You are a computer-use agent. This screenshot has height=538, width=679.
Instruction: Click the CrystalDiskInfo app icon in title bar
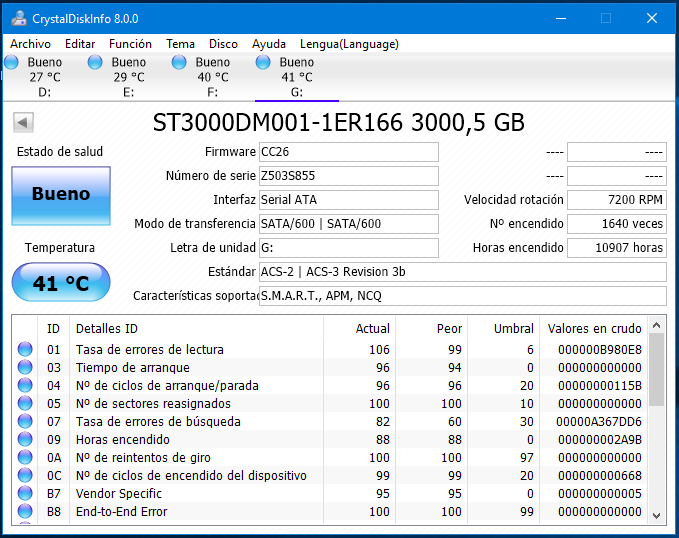pyautogui.click(x=19, y=18)
